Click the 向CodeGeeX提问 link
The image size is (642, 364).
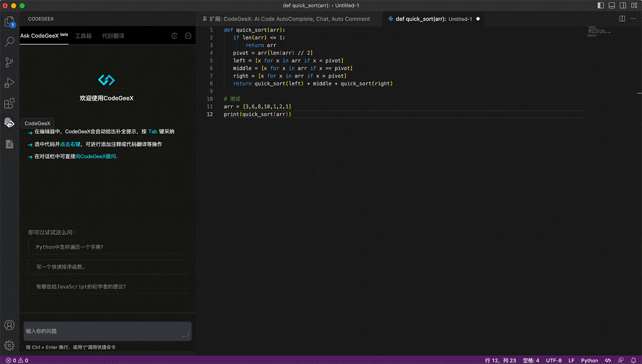(96, 156)
